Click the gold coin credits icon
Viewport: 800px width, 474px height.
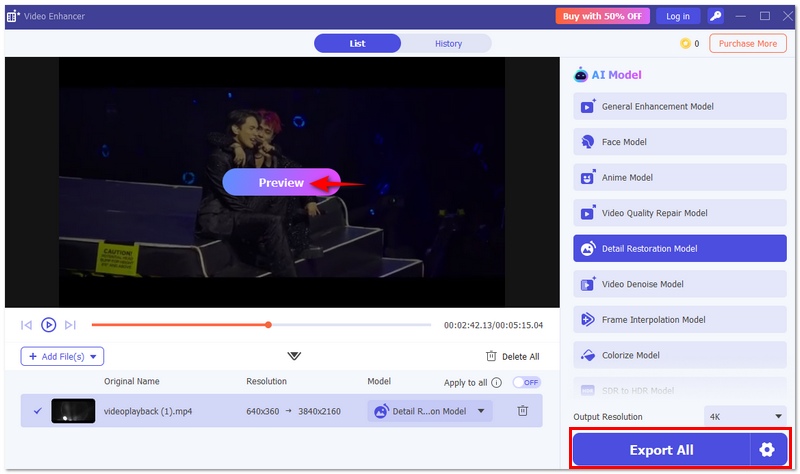pyautogui.click(x=685, y=44)
